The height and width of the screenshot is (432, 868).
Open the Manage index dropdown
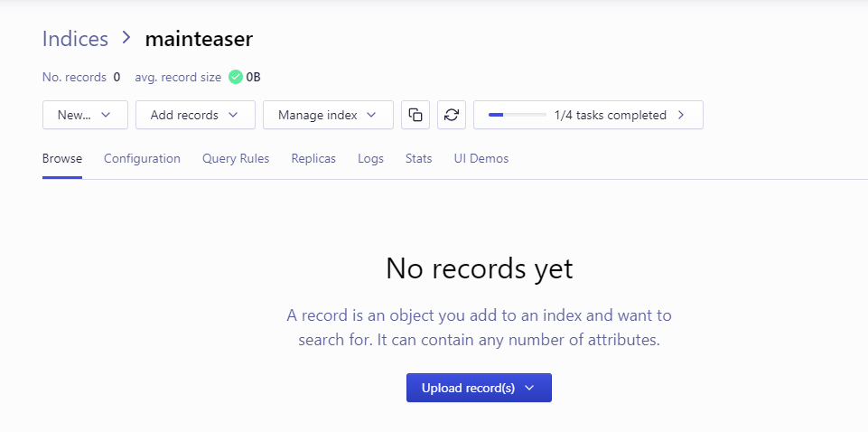point(328,115)
